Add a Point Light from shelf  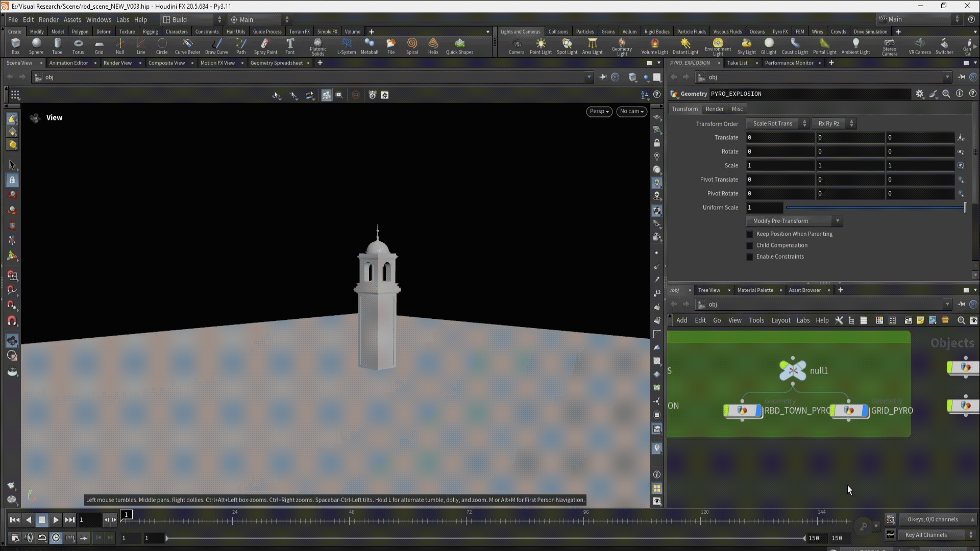541,45
